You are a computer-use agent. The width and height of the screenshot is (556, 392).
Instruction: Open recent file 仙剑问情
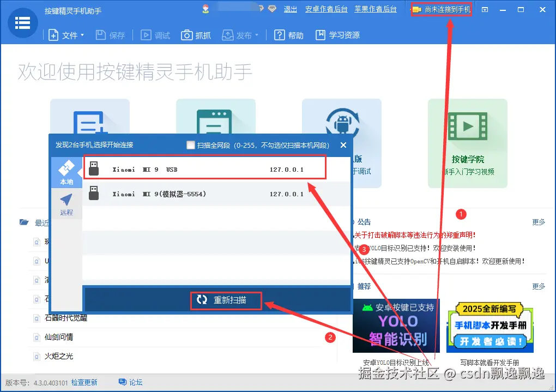[59, 337]
